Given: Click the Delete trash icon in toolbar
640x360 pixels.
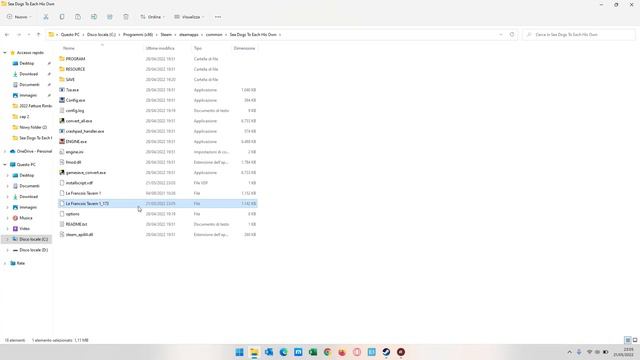Looking at the screenshot, I should pos(126,17).
